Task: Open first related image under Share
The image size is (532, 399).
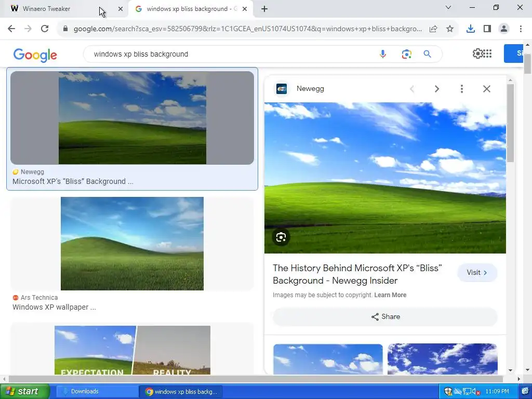Action: point(328,359)
